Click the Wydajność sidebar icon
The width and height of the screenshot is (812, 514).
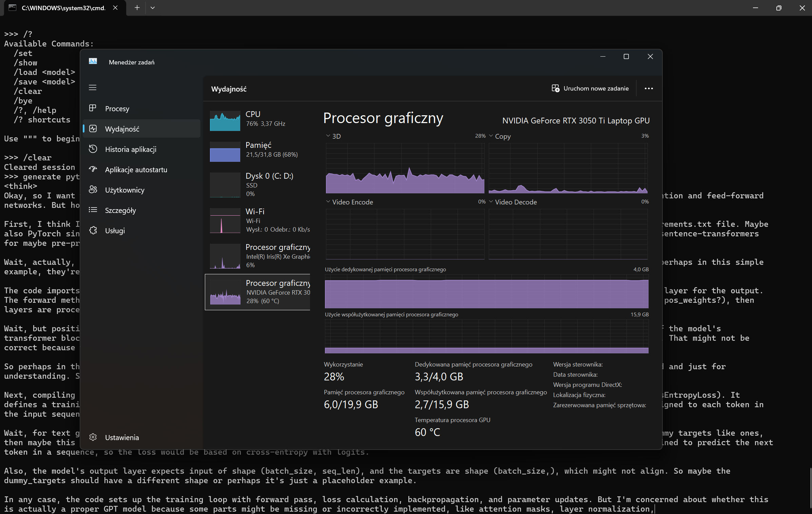pyautogui.click(x=93, y=128)
